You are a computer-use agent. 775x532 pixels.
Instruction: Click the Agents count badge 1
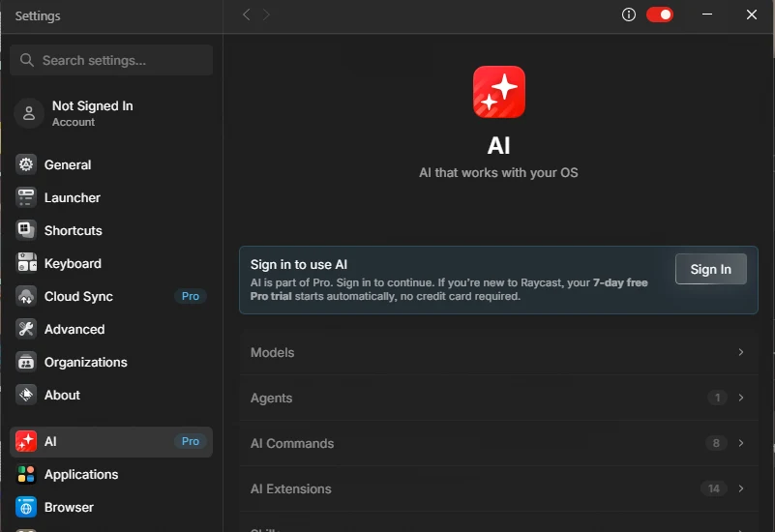point(717,398)
